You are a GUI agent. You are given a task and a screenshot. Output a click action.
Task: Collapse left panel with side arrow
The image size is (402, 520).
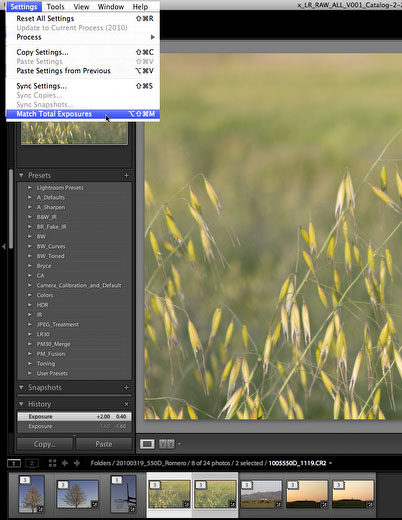[x=4, y=247]
